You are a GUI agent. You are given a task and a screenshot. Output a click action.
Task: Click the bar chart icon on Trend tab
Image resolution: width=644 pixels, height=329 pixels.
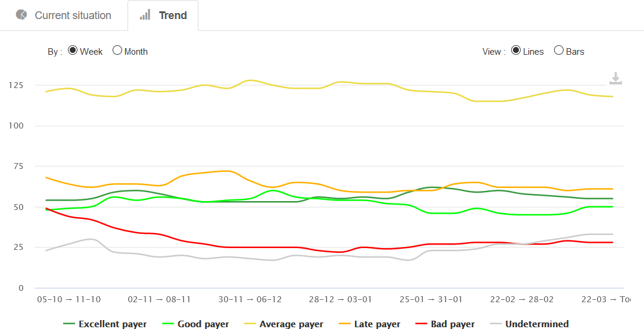click(x=145, y=15)
